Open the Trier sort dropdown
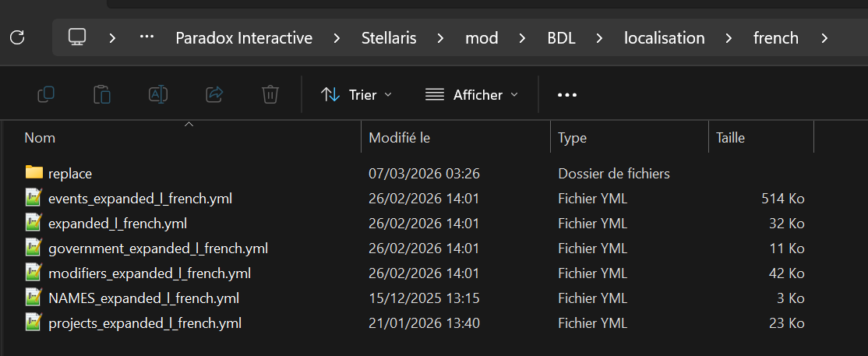Screen dimensions: 868x356 click(357, 95)
